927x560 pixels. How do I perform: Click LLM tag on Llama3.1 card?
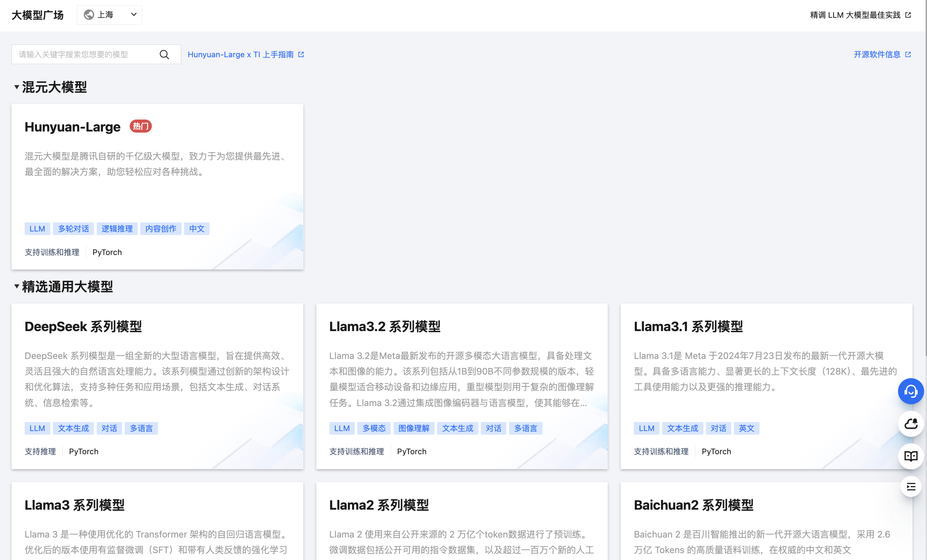point(647,429)
